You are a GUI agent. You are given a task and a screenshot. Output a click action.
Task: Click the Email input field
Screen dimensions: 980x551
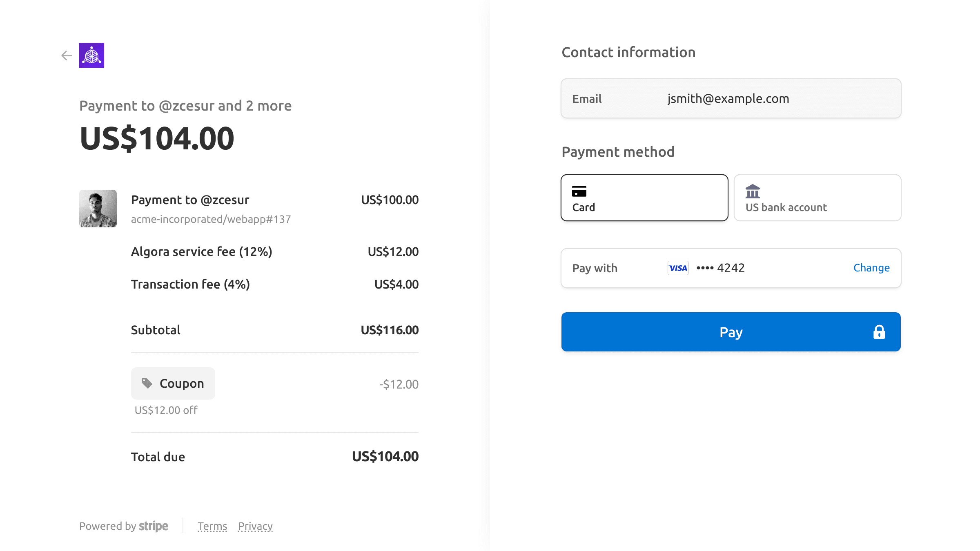731,99
